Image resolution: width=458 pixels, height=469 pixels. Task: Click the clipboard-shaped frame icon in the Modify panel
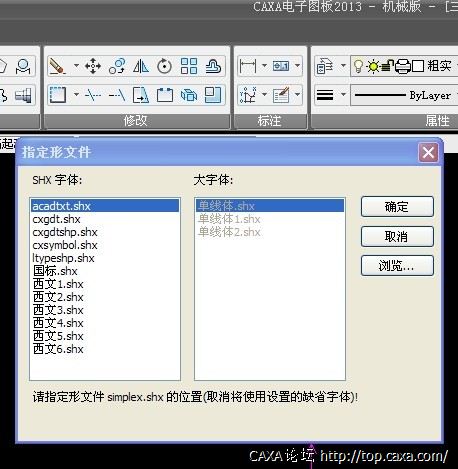click(x=165, y=95)
